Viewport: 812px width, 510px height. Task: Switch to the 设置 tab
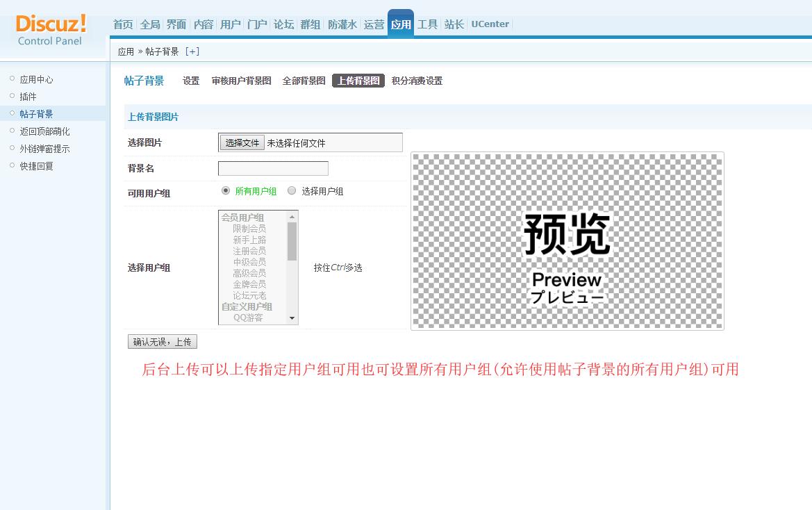tap(191, 81)
